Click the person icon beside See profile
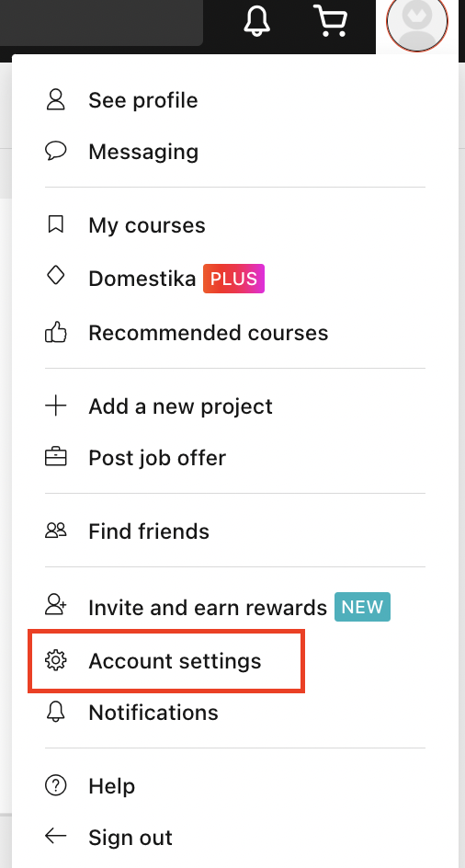Viewport: 465px width, 868px height. click(55, 100)
